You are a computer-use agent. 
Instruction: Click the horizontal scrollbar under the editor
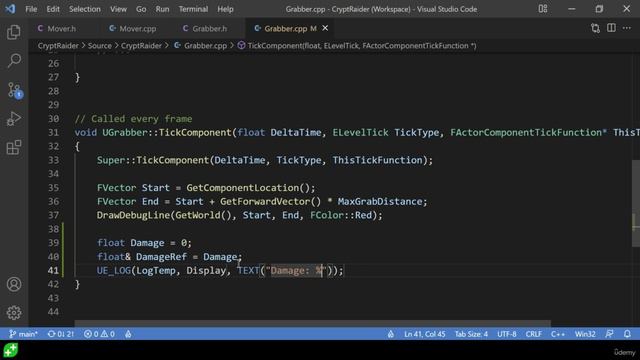[312, 324]
